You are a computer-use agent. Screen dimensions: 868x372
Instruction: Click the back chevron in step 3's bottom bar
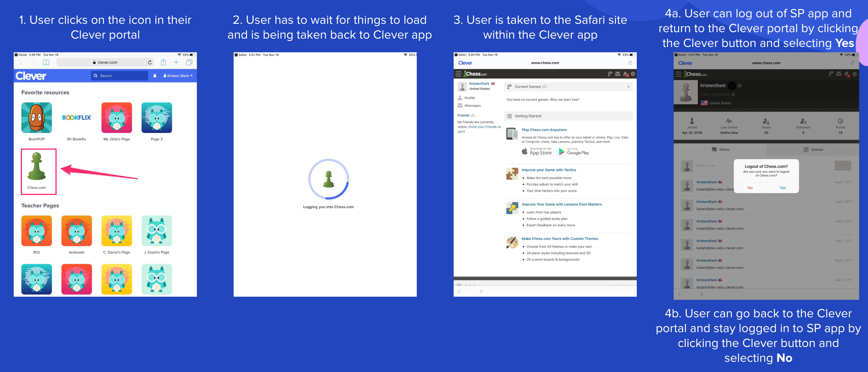click(x=459, y=291)
